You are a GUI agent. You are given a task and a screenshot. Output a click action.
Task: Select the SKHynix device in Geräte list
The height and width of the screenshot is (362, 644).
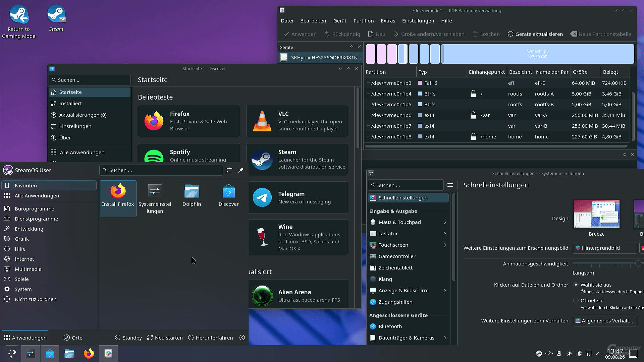pyautogui.click(x=321, y=57)
